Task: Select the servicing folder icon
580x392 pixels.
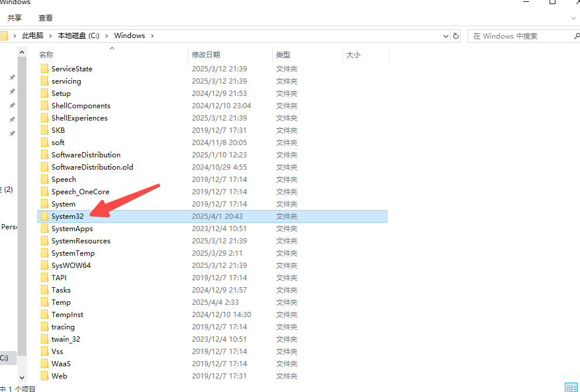Action: tap(44, 81)
